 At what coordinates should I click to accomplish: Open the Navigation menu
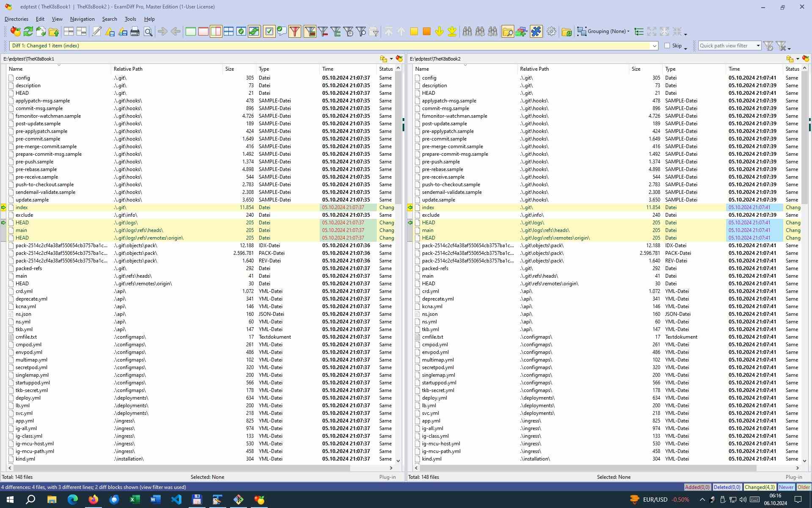click(x=82, y=19)
